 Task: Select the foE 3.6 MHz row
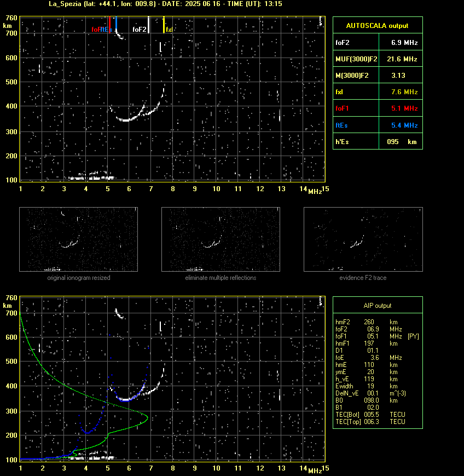(369, 358)
